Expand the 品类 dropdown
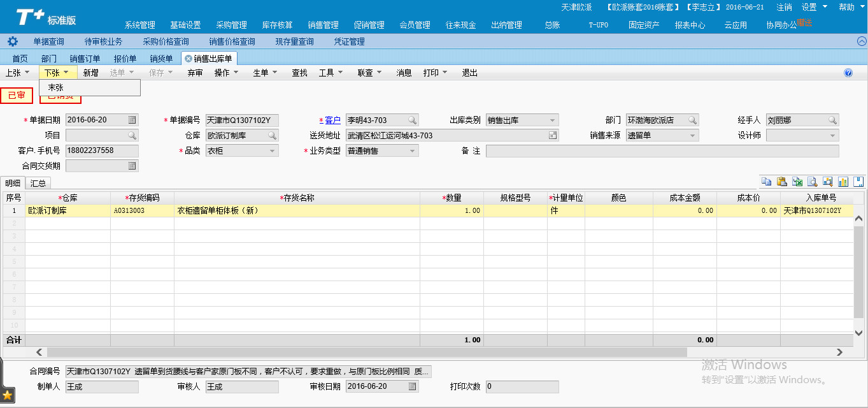Screen dimensions: 868x408 pos(272,151)
